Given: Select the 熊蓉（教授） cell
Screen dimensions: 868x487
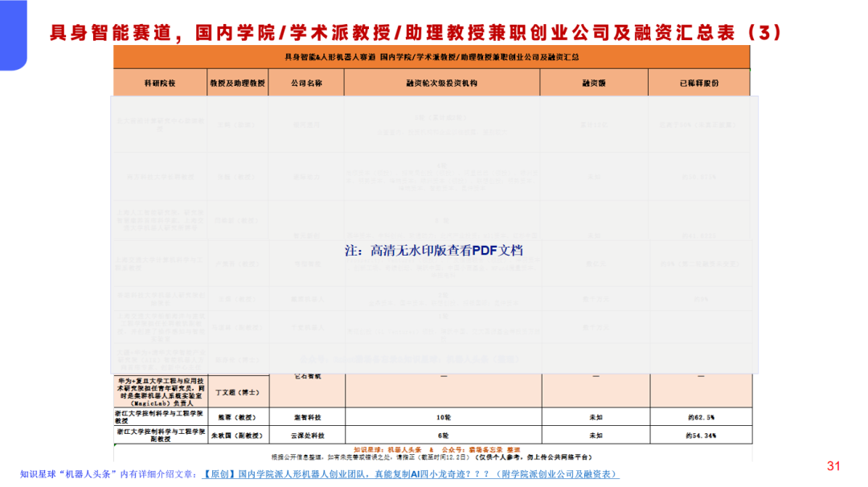Looking at the screenshot, I should click(x=237, y=417).
